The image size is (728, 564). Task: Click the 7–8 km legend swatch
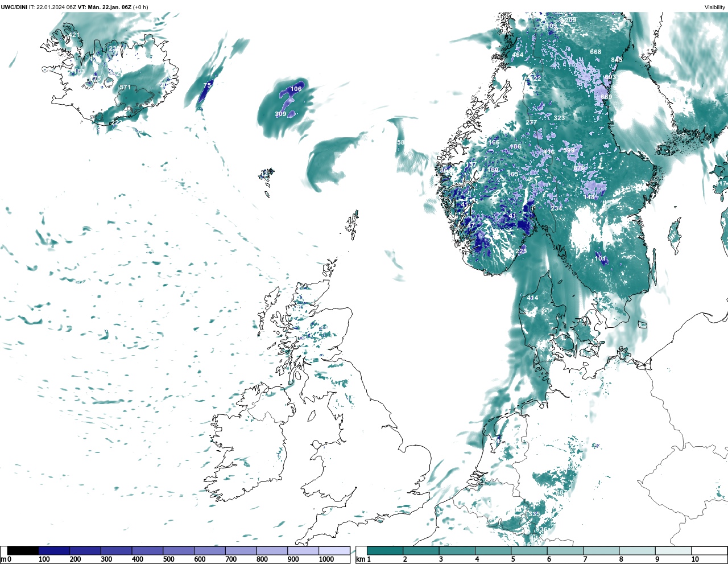pyautogui.click(x=601, y=551)
